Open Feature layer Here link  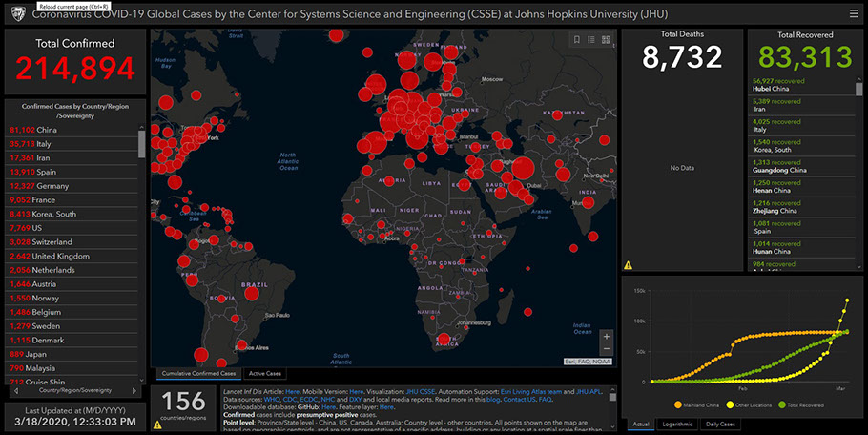pos(386,407)
